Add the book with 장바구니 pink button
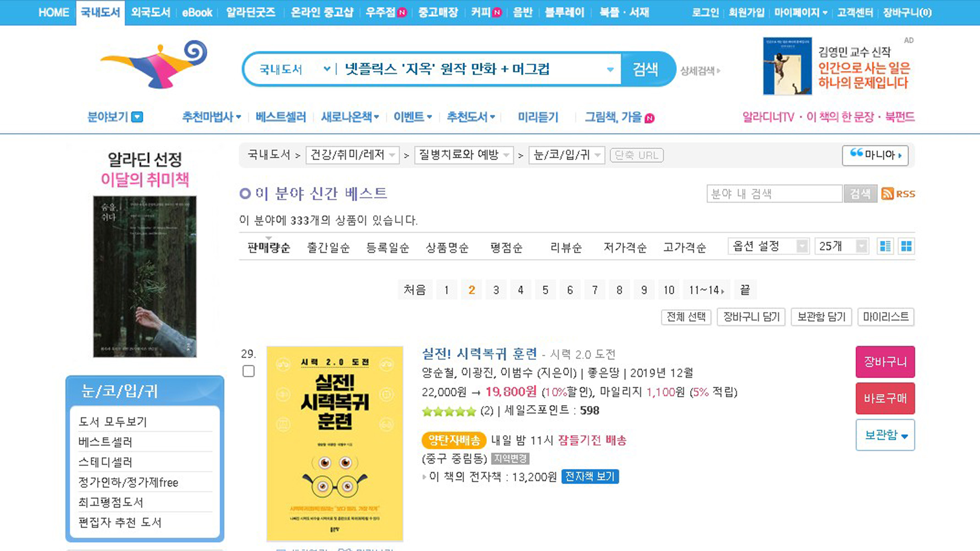980x551 pixels. click(885, 362)
